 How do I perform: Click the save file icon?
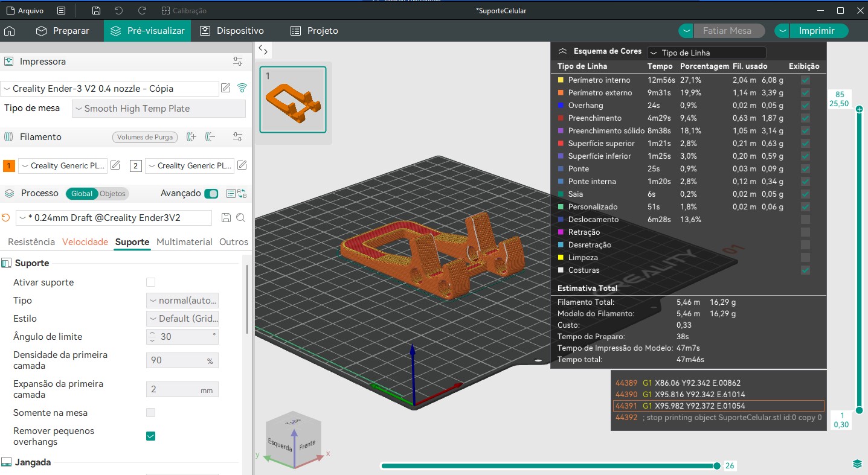[96, 11]
